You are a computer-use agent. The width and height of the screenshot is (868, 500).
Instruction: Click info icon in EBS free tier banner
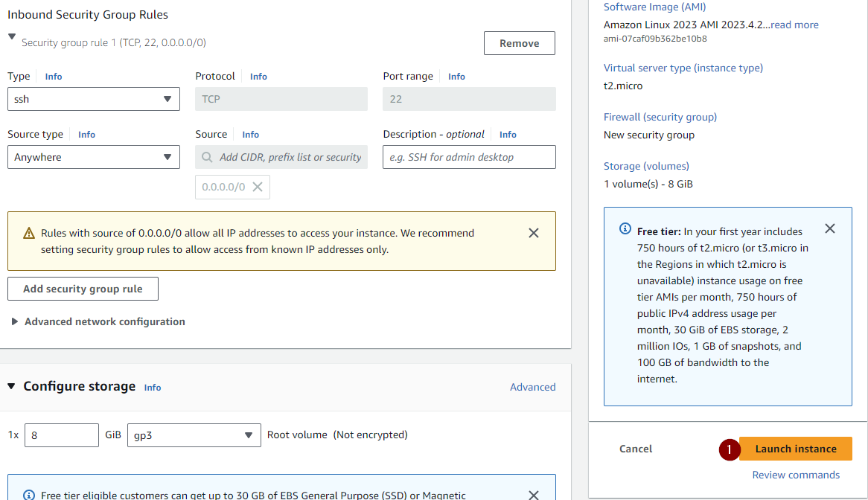click(x=29, y=495)
